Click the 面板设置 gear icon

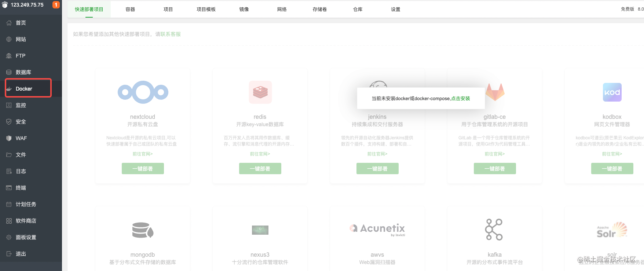[9, 237]
